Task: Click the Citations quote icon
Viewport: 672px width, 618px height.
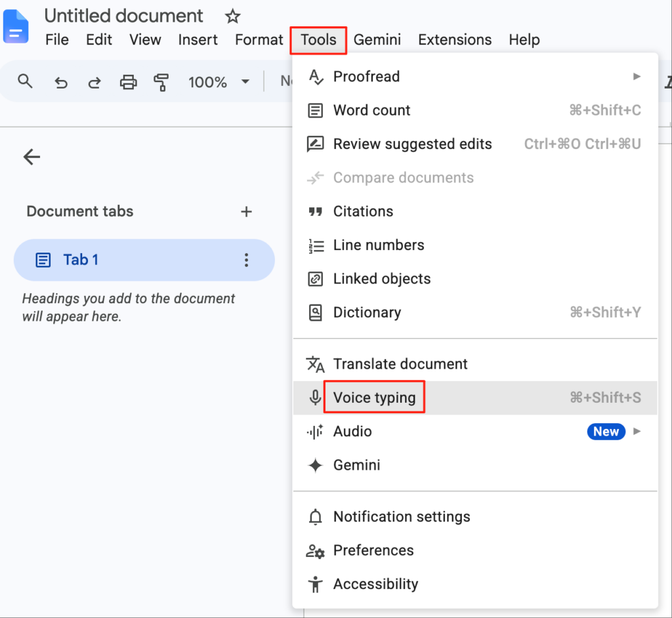Action: [x=316, y=212]
